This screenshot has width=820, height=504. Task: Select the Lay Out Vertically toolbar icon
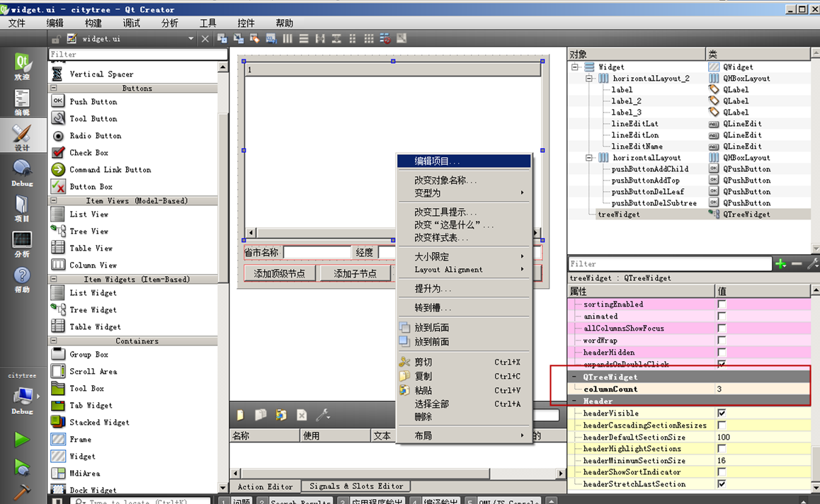point(304,38)
